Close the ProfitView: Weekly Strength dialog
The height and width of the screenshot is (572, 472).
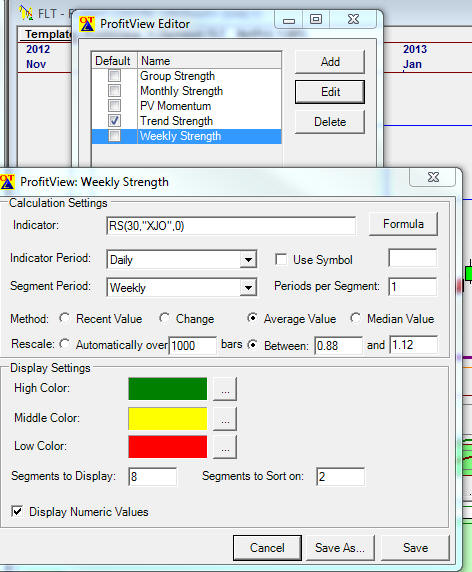click(x=433, y=177)
